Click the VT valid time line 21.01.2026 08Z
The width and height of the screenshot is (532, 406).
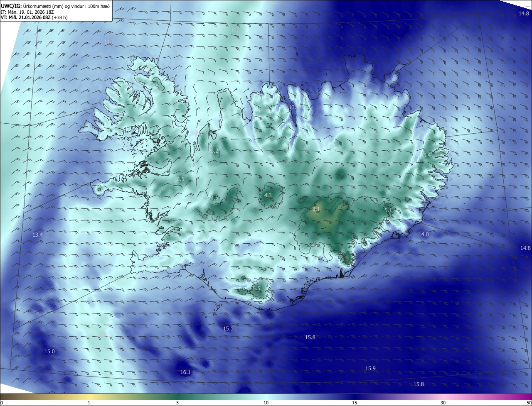pos(34,17)
